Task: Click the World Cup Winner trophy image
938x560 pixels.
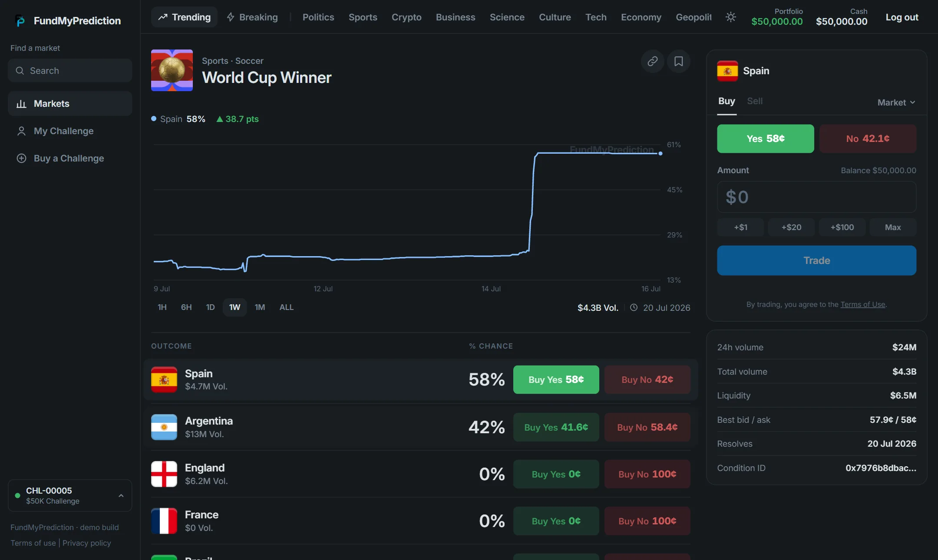Action: tap(172, 70)
